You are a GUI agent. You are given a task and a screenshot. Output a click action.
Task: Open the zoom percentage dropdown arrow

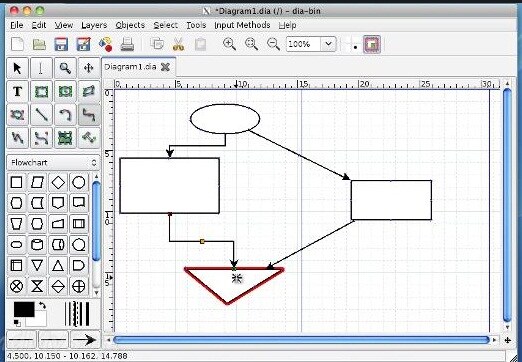[x=328, y=44]
